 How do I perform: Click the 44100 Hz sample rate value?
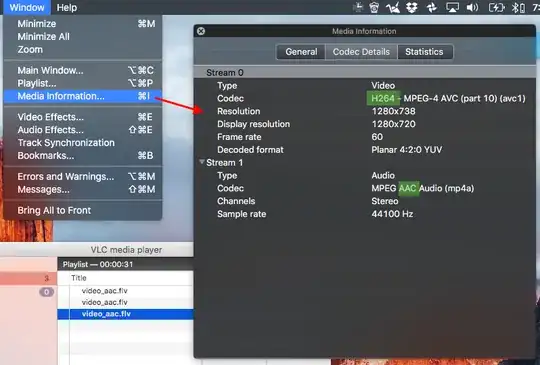(x=392, y=214)
